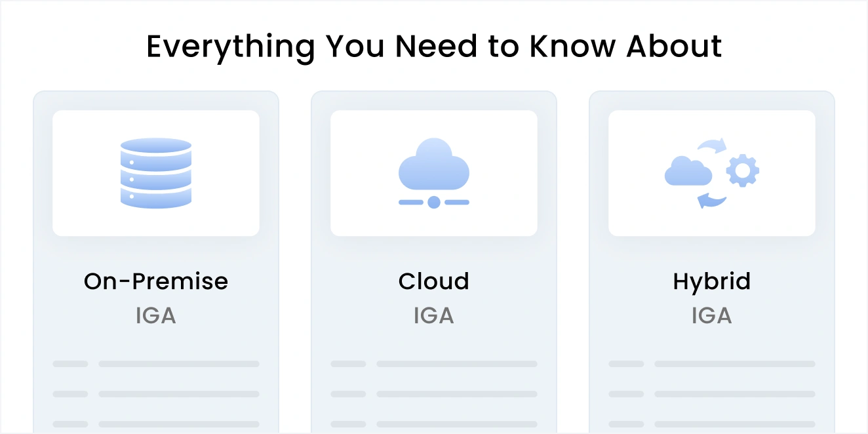Click the hybrid cloud-gear sync icon
Screen dimensions: 868x434
coord(712,173)
